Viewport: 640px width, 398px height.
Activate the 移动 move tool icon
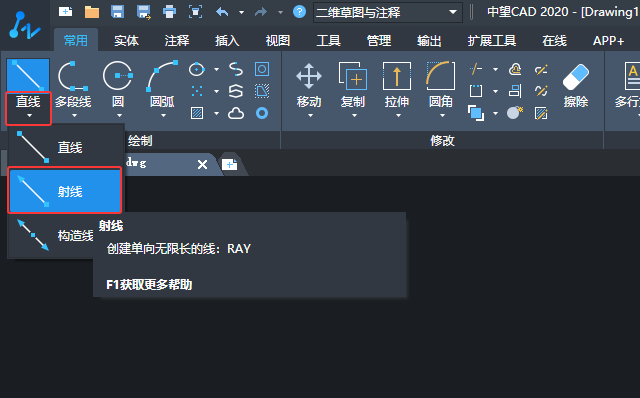pyautogui.click(x=309, y=76)
